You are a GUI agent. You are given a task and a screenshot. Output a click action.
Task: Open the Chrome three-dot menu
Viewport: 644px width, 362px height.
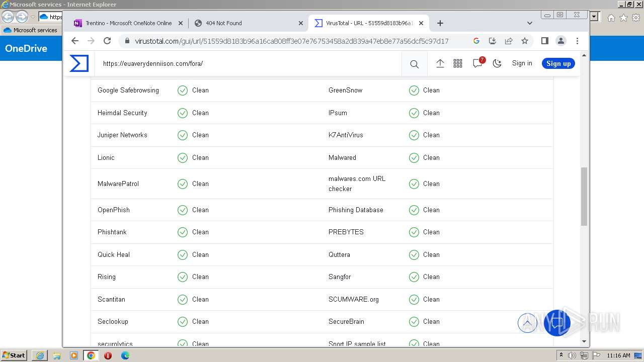[577, 41]
